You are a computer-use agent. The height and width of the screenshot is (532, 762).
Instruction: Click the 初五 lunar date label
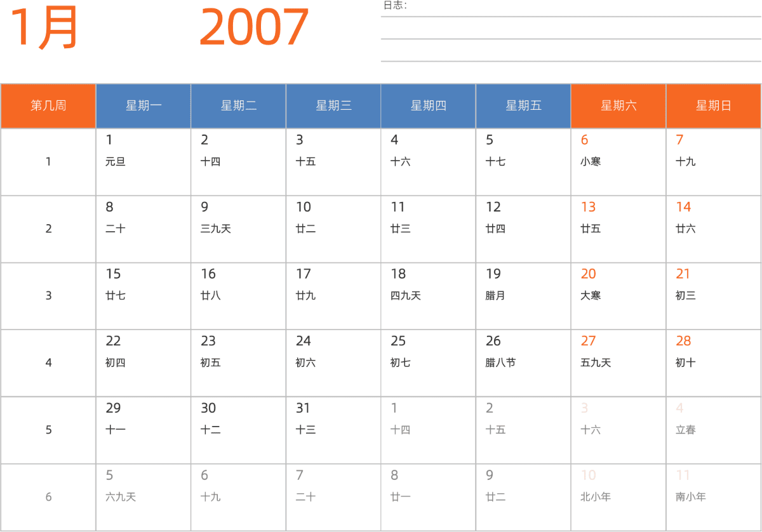click(211, 363)
